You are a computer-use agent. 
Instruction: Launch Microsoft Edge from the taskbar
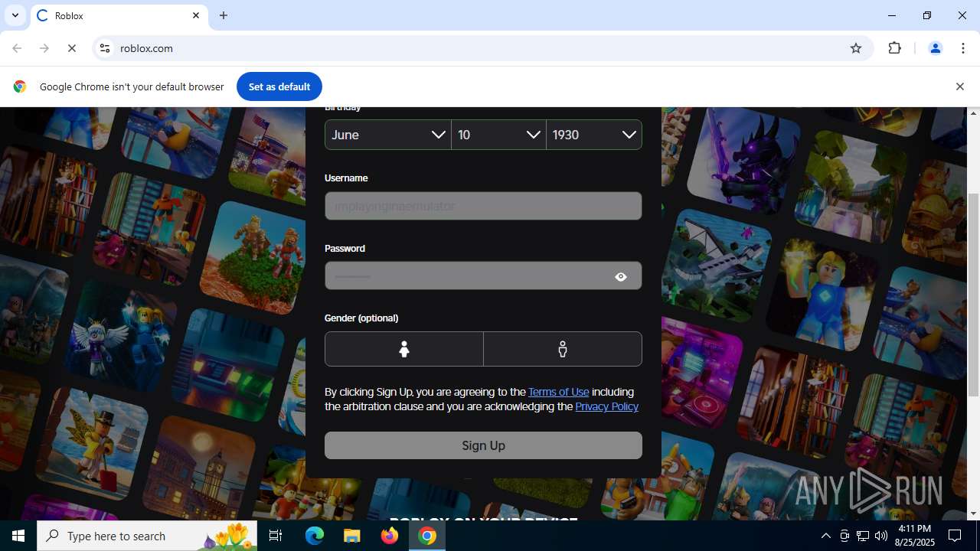315,536
